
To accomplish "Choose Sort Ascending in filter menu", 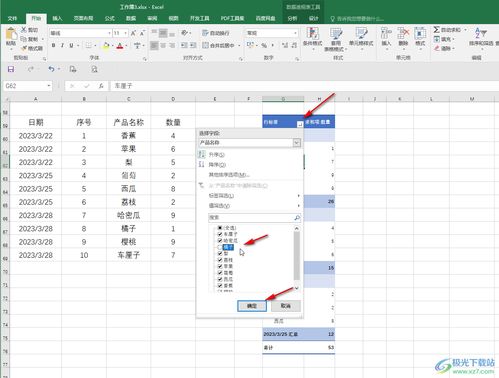I will [x=251, y=155].
